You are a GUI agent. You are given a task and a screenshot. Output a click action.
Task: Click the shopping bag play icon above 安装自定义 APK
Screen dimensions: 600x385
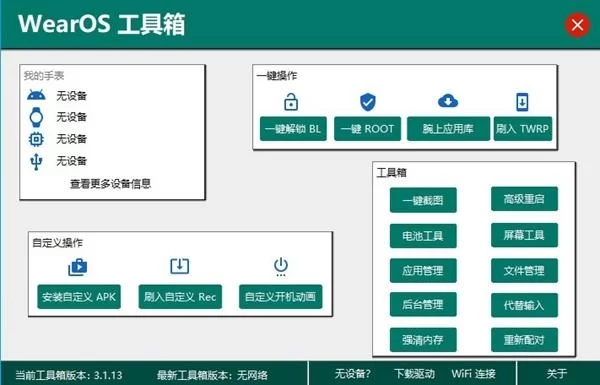78,267
